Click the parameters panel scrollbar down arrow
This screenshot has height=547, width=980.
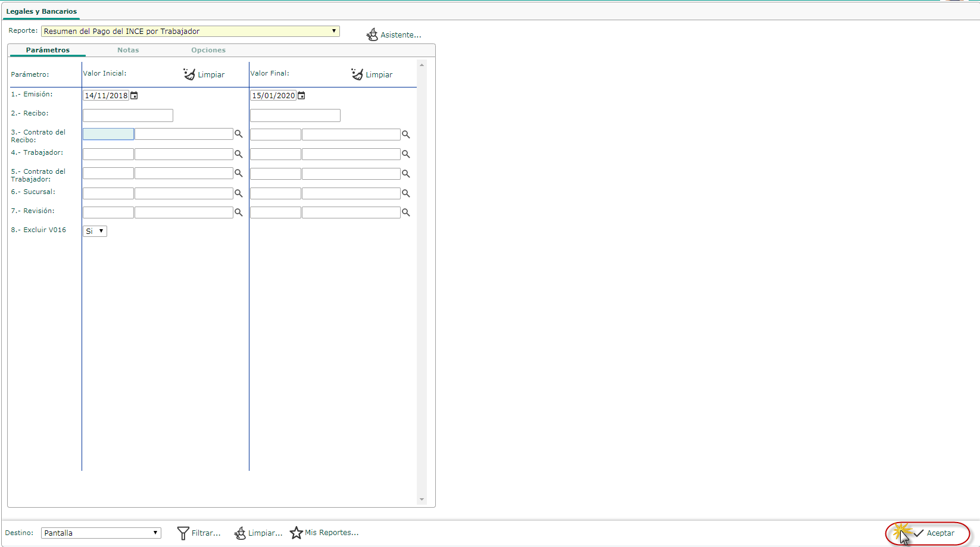point(422,499)
